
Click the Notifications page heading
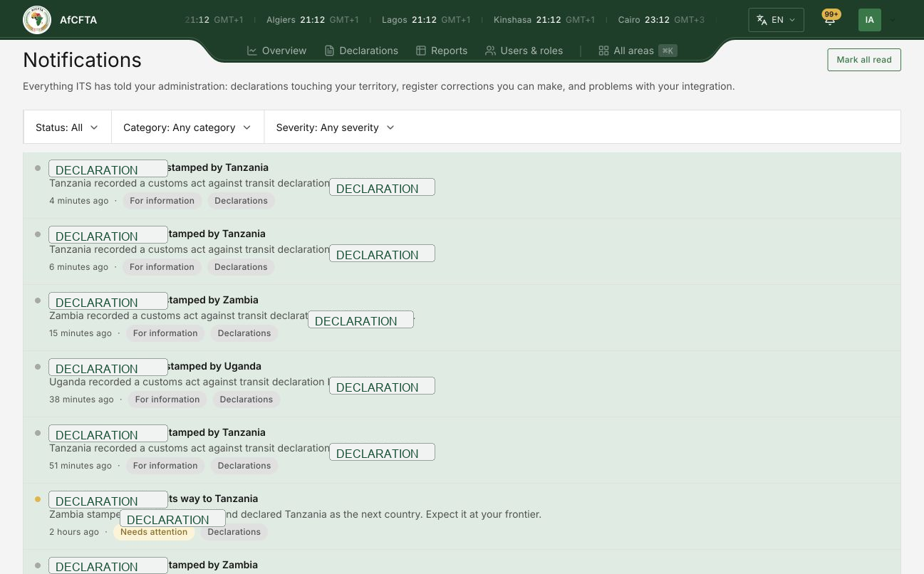(82, 60)
